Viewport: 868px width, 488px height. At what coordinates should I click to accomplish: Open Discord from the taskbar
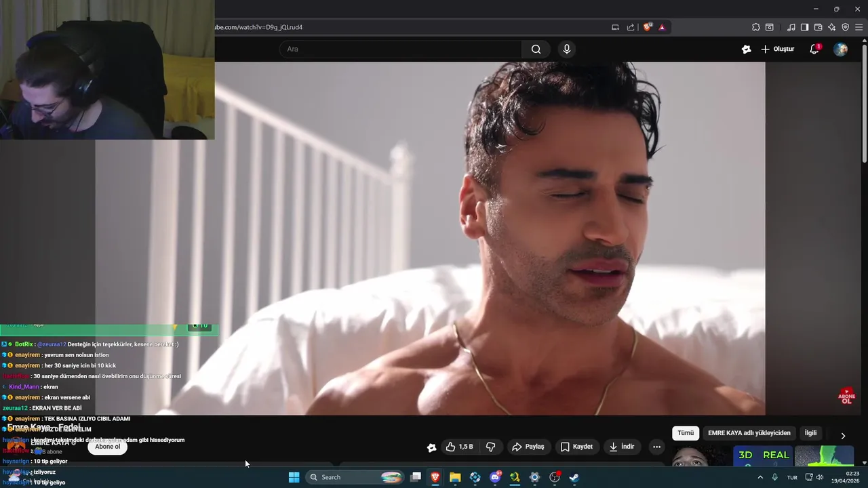click(495, 477)
